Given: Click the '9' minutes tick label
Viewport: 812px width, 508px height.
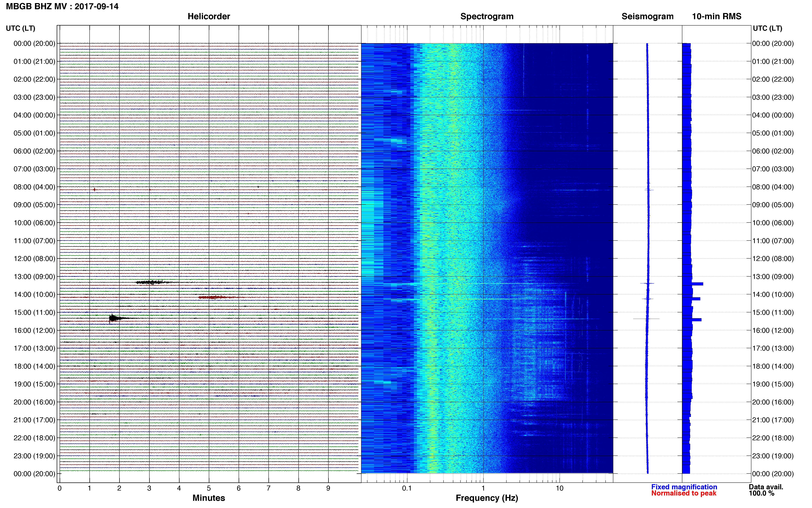Looking at the screenshot, I should (x=328, y=488).
